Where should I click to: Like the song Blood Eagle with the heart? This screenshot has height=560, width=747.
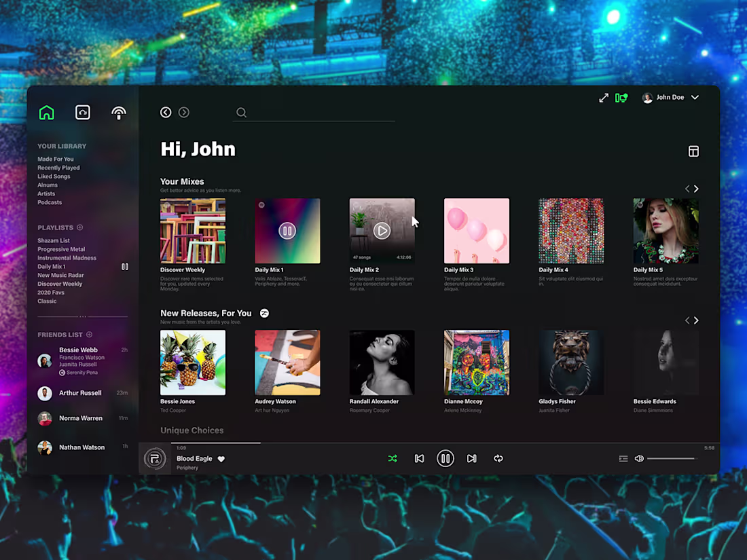tap(221, 459)
